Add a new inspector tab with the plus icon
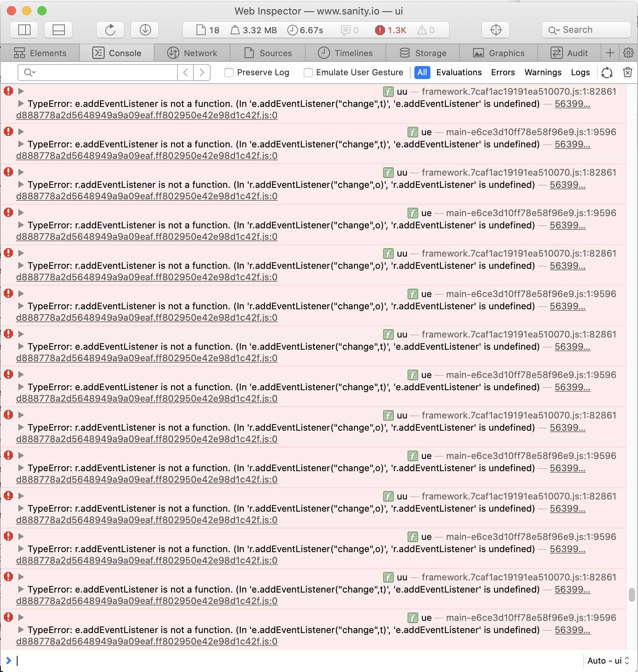 610,53
